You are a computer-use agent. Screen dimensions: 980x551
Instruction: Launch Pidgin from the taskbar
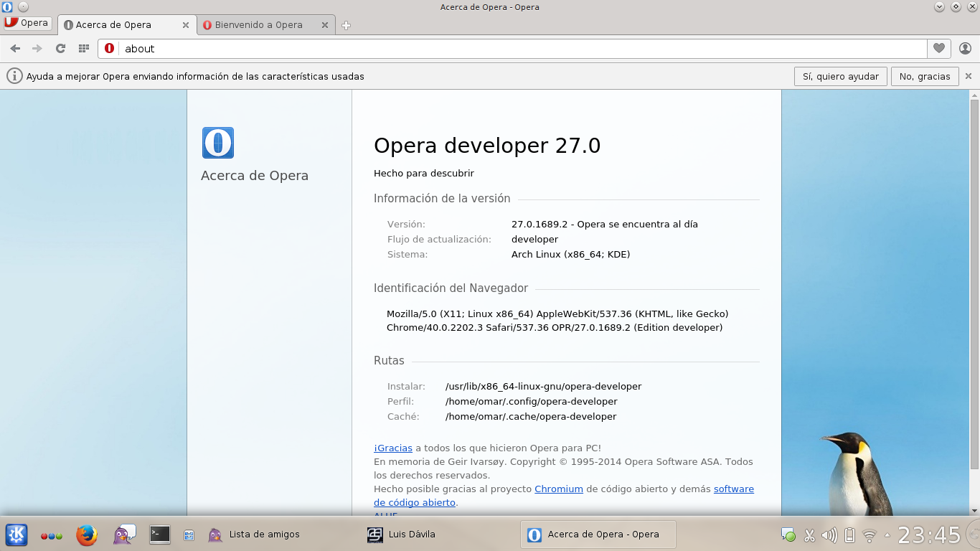click(124, 534)
